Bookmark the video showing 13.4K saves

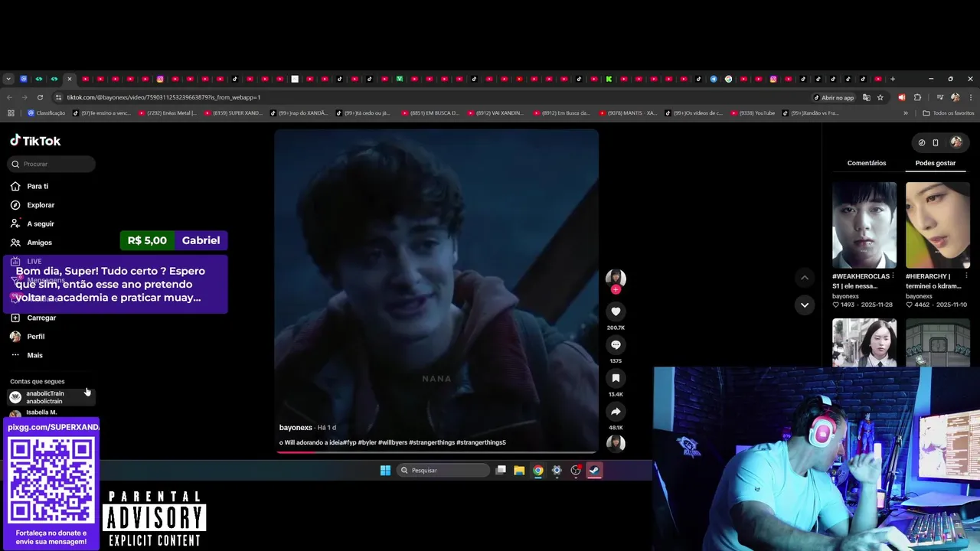pos(616,378)
